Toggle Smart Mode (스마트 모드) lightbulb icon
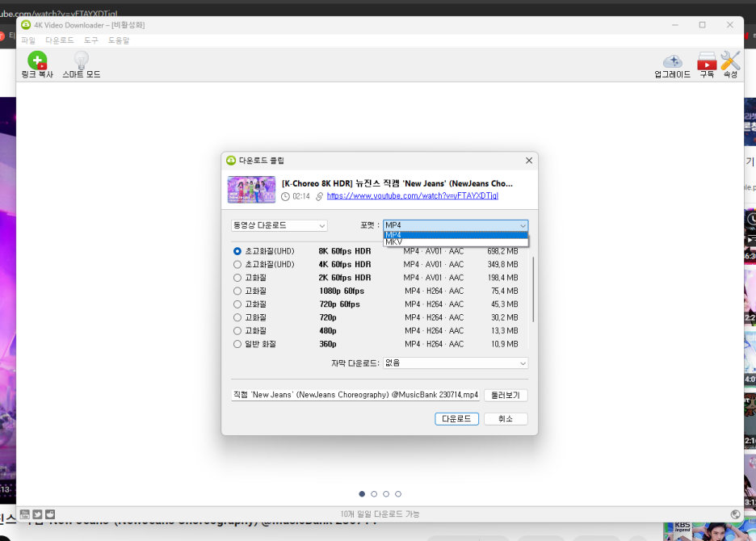Viewport: 756px width, 541px height. pyautogui.click(x=81, y=61)
